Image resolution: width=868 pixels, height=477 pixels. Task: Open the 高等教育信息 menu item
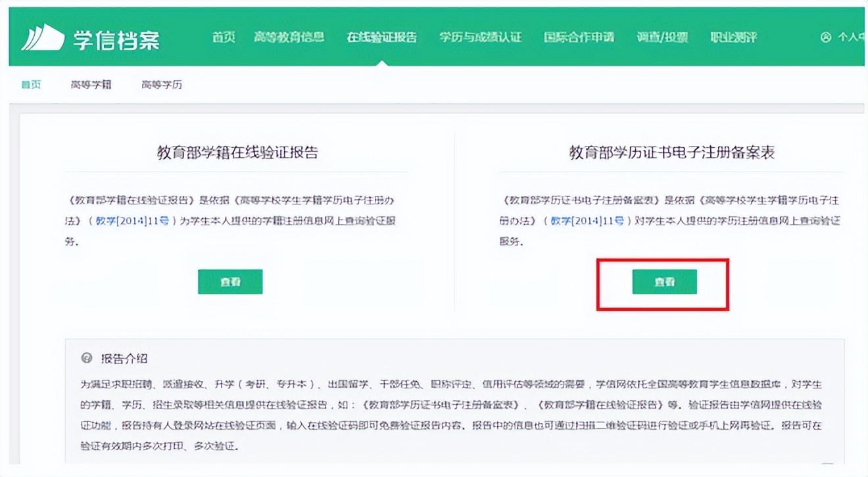tap(289, 37)
